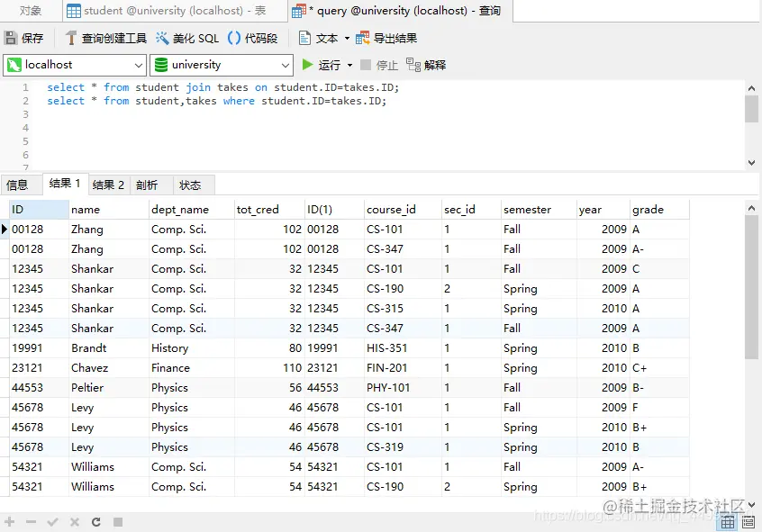The height and width of the screenshot is (532, 762).
Task: Click the C+ grade cell
Action: coord(659,368)
